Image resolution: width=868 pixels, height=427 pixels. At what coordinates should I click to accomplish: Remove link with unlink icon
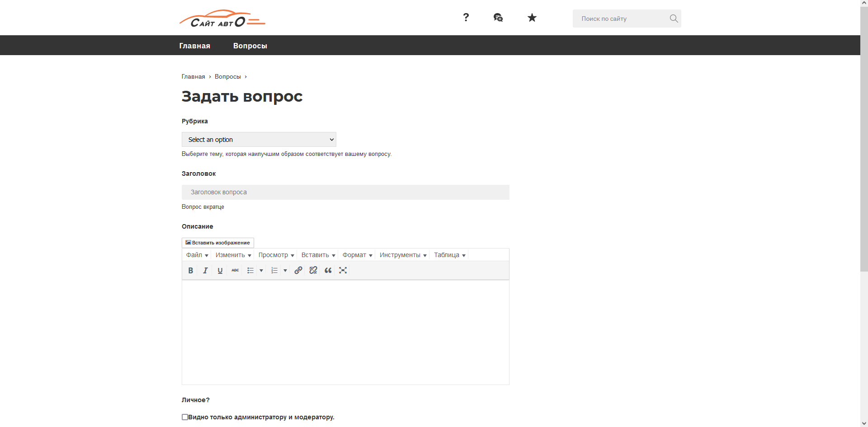(x=313, y=270)
